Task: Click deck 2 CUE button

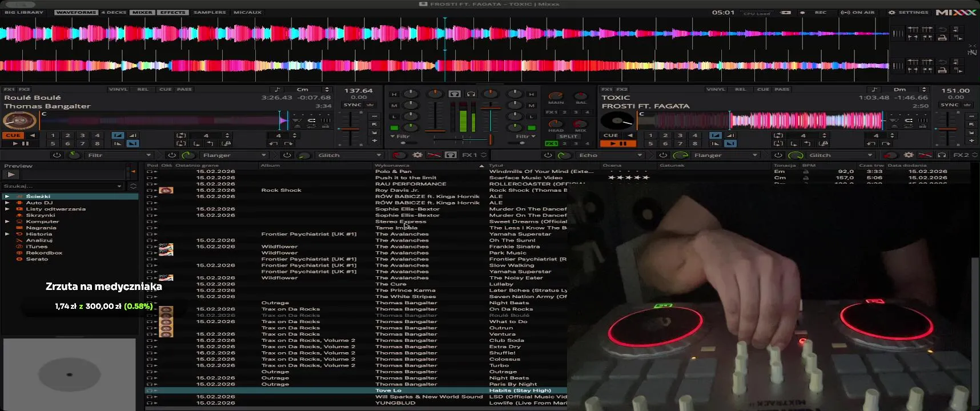Action: point(611,135)
